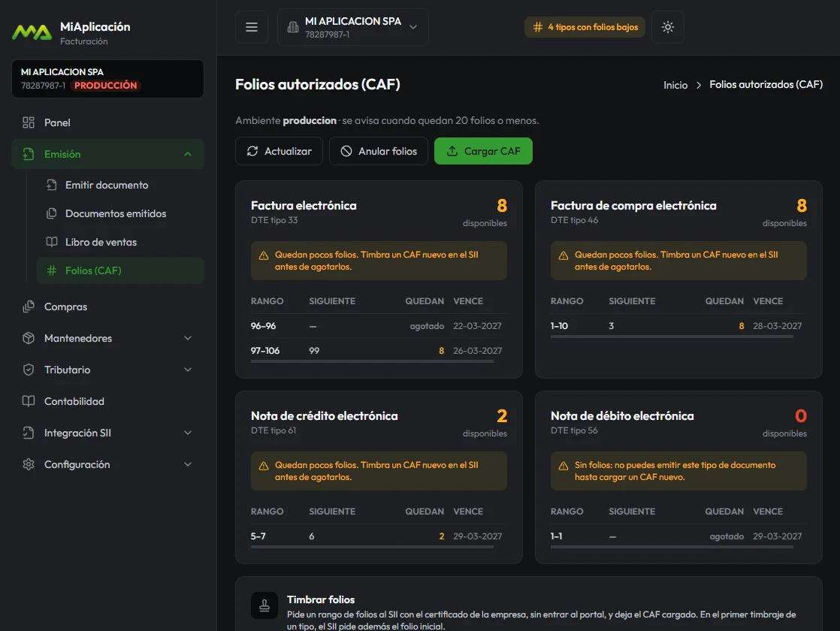Click the Libro de ventas book icon
This screenshot has height=631, width=840.
pos(51,242)
